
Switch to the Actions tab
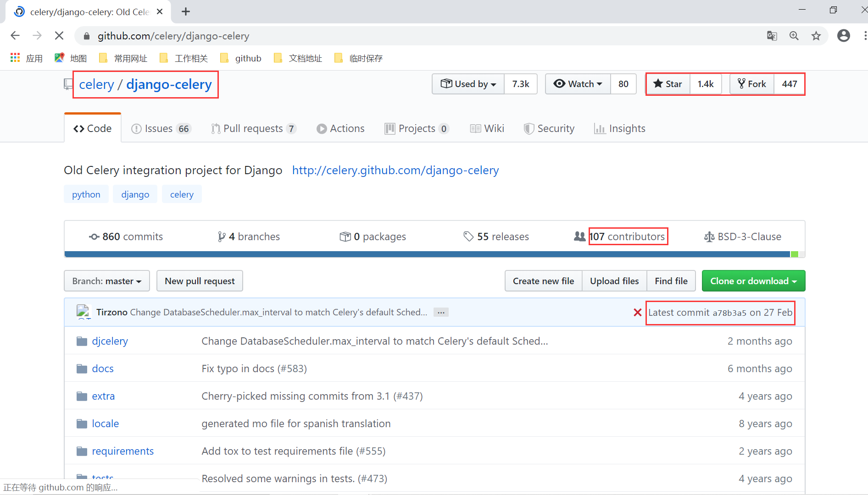click(340, 128)
